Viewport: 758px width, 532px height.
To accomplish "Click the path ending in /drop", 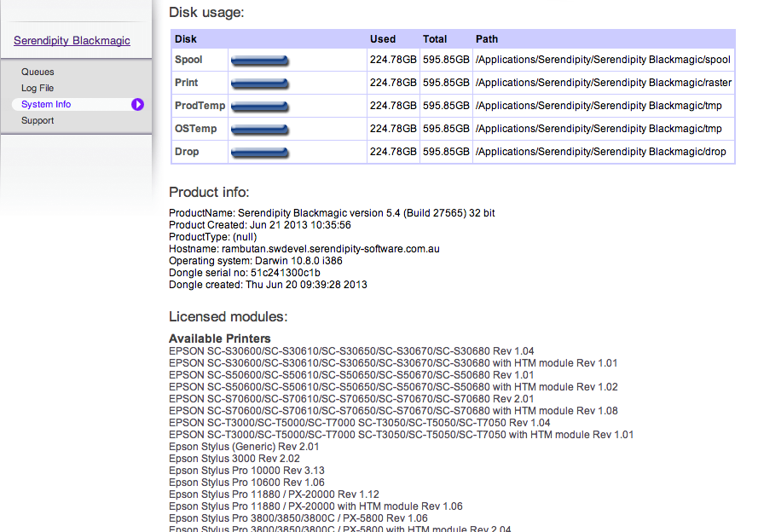I will (x=601, y=152).
